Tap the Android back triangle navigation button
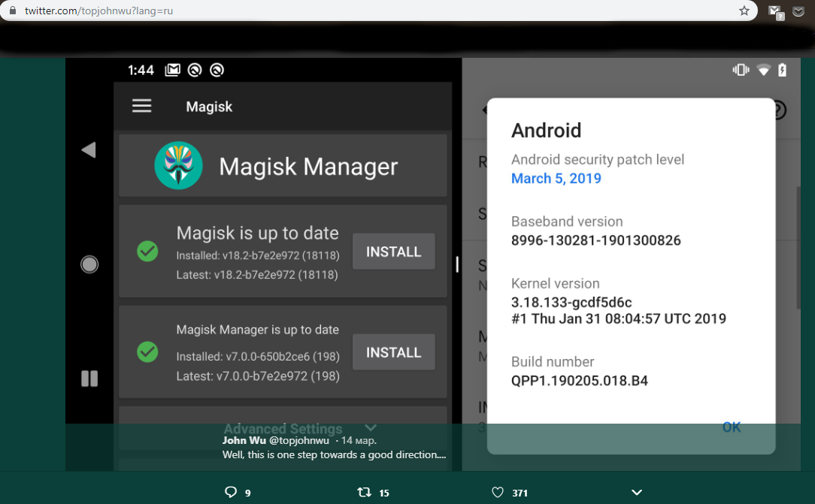The image size is (815, 504). click(x=89, y=150)
